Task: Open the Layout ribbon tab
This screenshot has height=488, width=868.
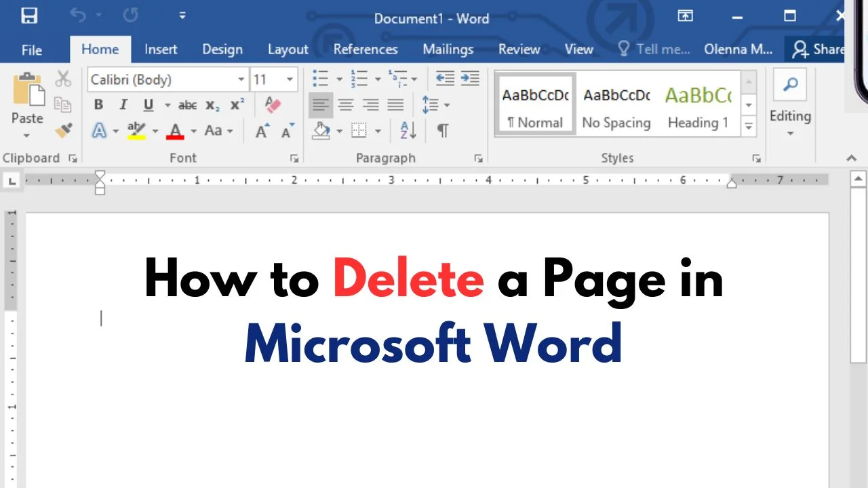Action: 288,49
